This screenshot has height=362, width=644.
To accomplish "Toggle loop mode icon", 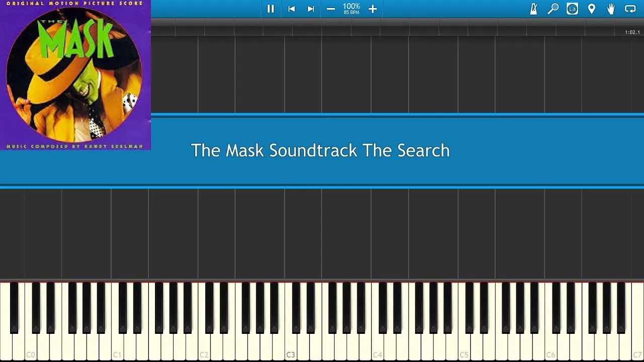I will 630,9.
